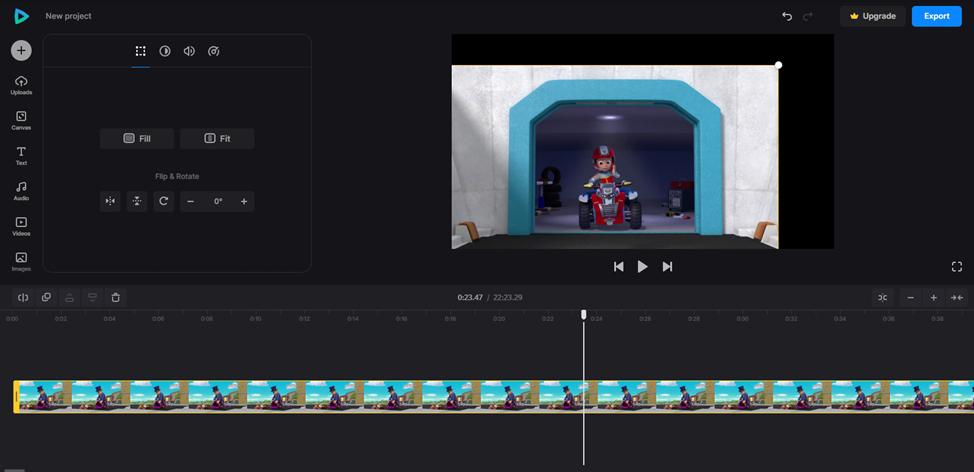This screenshot has height=472, width=974.
Task: Zoom out the timeline
Action: [x=911, y=297]
